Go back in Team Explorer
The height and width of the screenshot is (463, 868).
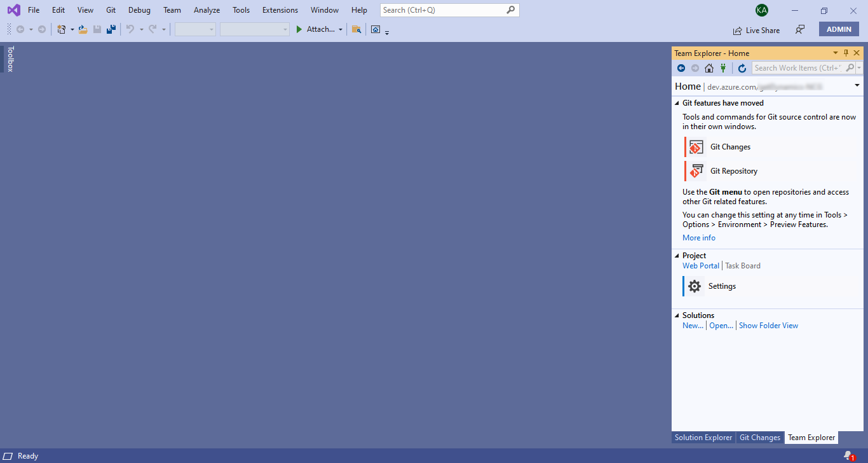(681, 68)
